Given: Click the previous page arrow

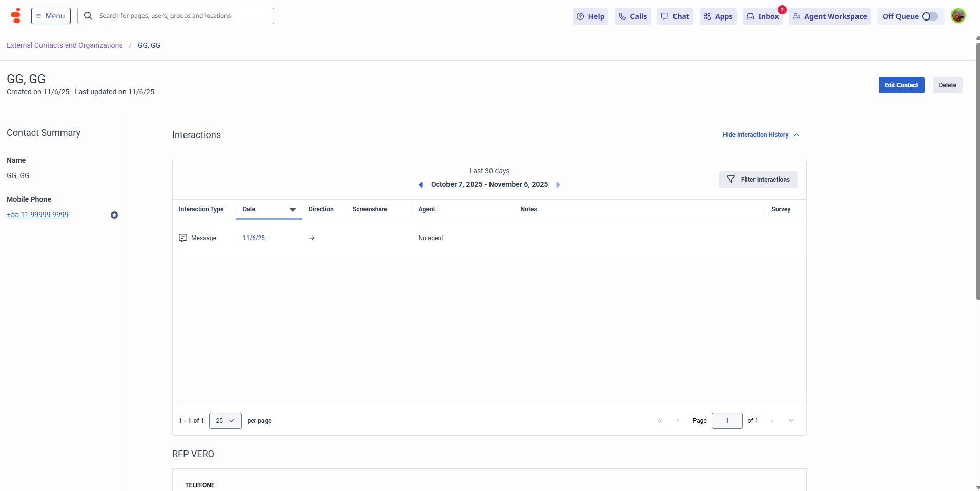Looking at the screenshot, I should coord(678,421).
